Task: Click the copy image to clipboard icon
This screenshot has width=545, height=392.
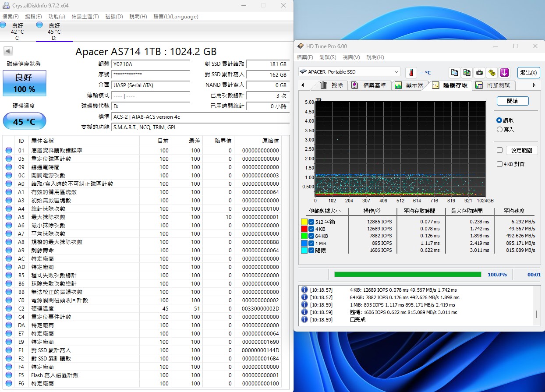Action: [466, 72]
